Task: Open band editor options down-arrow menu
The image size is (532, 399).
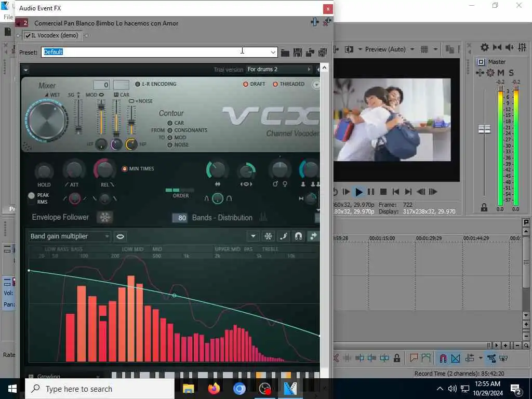Action: [x=253, y=236]
